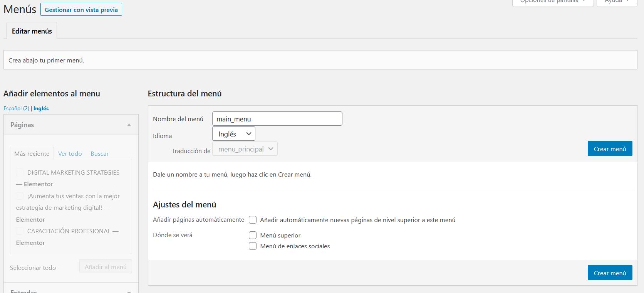The image size is (644, 293).
Task: Switch to the Buscar tab
Action: pyautogui.click(x=99, y=153)
